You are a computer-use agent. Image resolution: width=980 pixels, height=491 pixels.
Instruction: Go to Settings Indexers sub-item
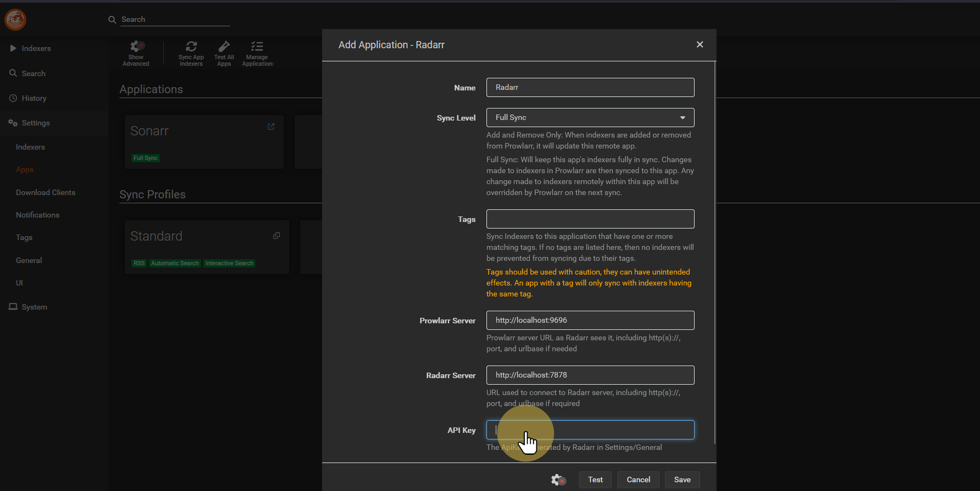(x=30, y=147)
